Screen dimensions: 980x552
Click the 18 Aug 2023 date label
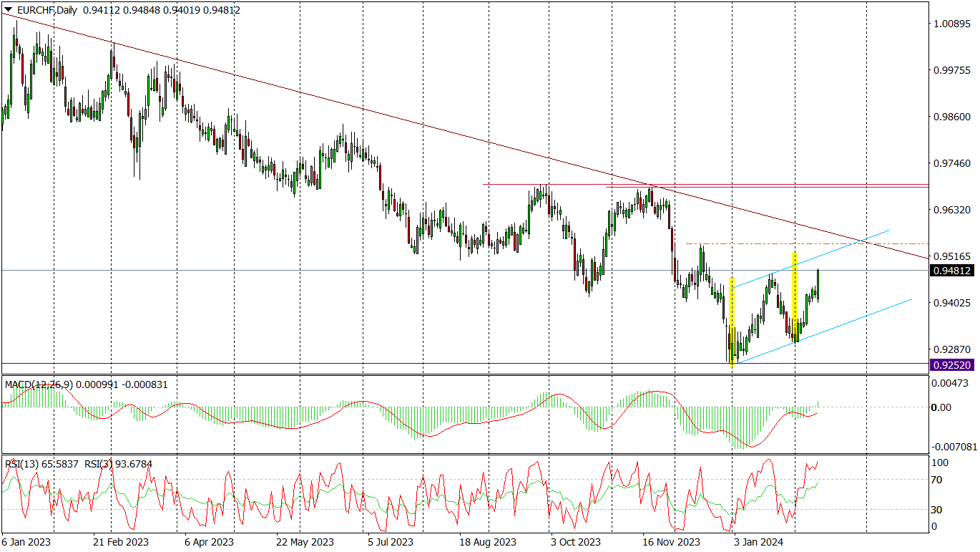488,542
